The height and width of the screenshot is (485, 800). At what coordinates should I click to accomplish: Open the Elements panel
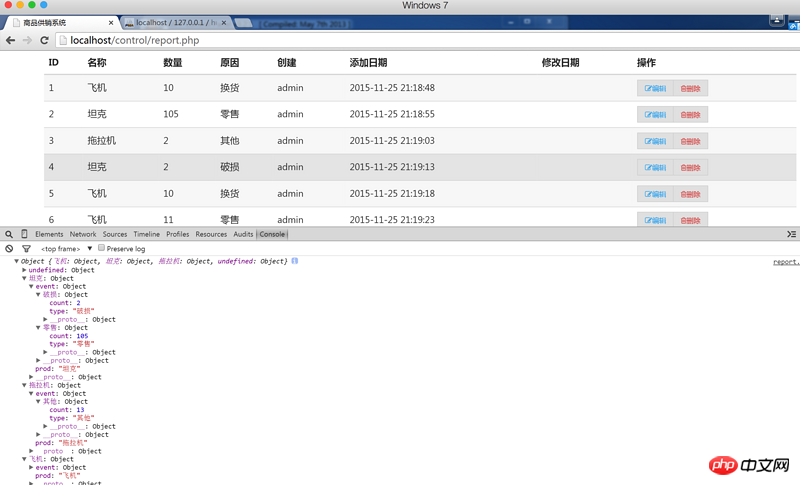point(49,234)
